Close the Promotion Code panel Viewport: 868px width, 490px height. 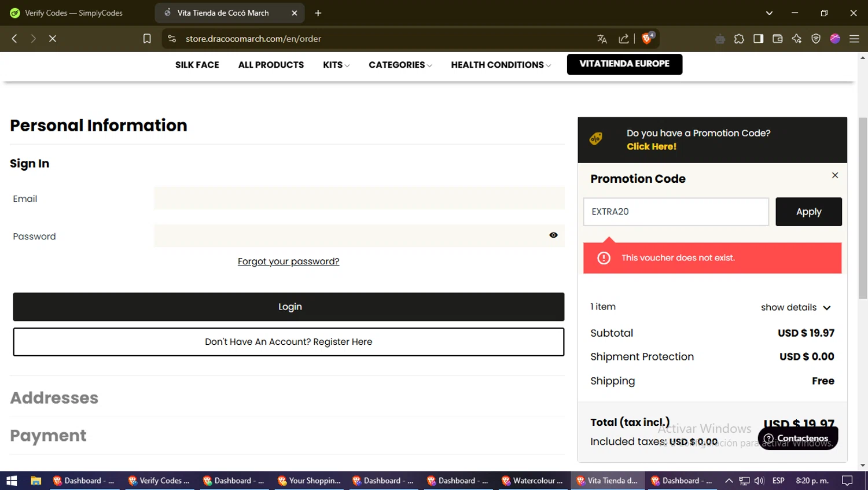click(x=835, y=175)
